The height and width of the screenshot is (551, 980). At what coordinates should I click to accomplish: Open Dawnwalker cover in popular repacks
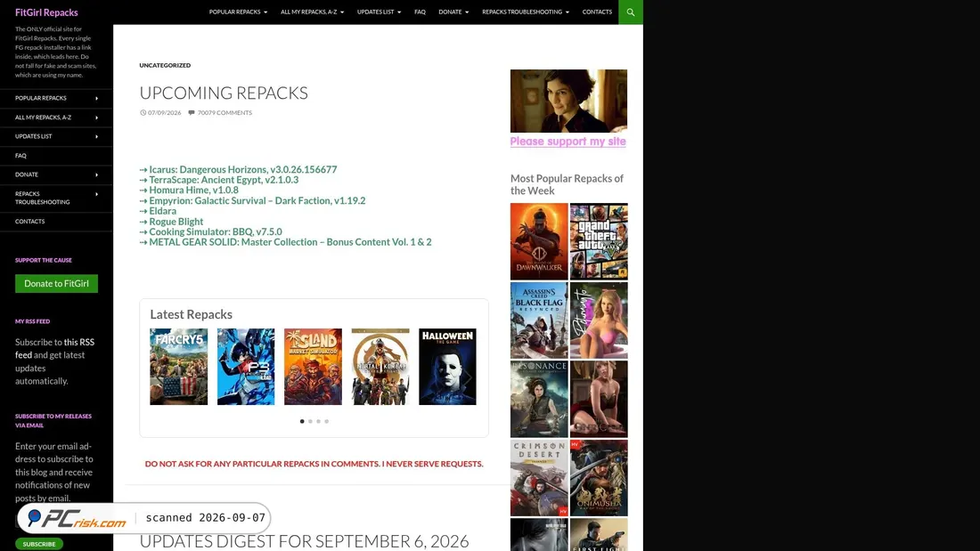(539, 241)
